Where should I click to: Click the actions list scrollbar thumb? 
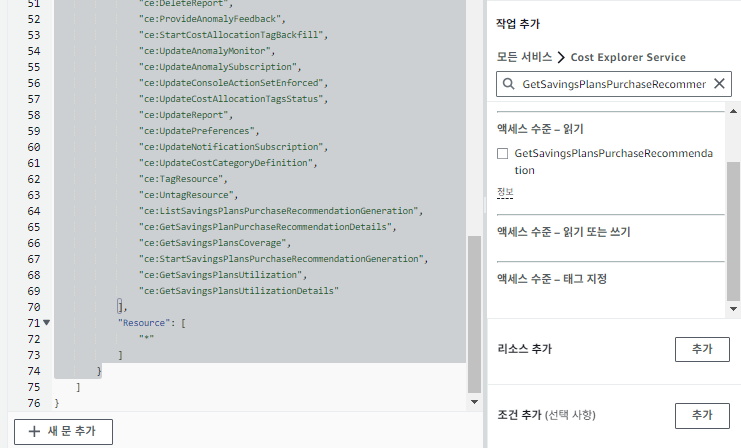click(x=733, y=231)
